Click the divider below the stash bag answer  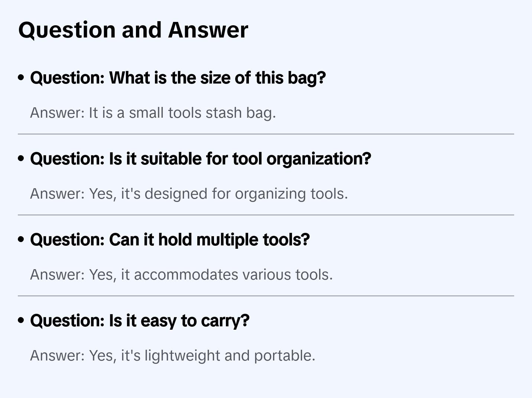[x=266, y=134]
